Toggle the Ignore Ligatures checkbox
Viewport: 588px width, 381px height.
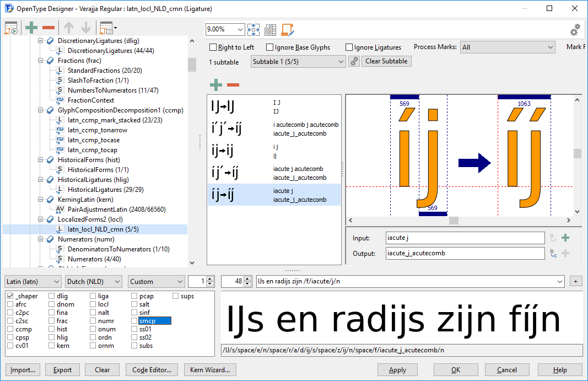[x=349, y=47]
